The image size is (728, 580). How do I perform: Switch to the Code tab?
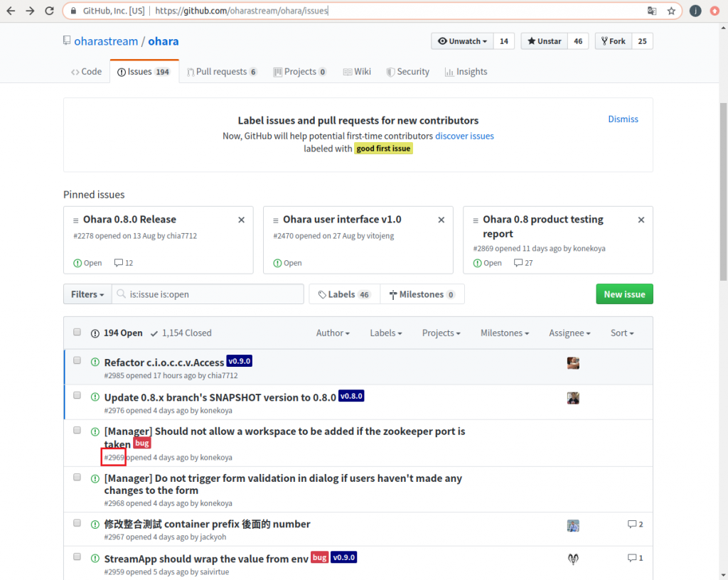point(86,72)
